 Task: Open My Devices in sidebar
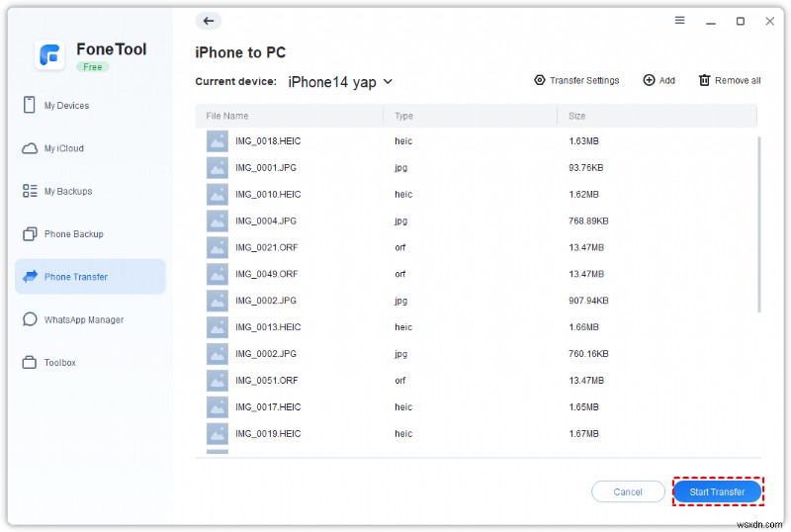[x=90, y=106]
